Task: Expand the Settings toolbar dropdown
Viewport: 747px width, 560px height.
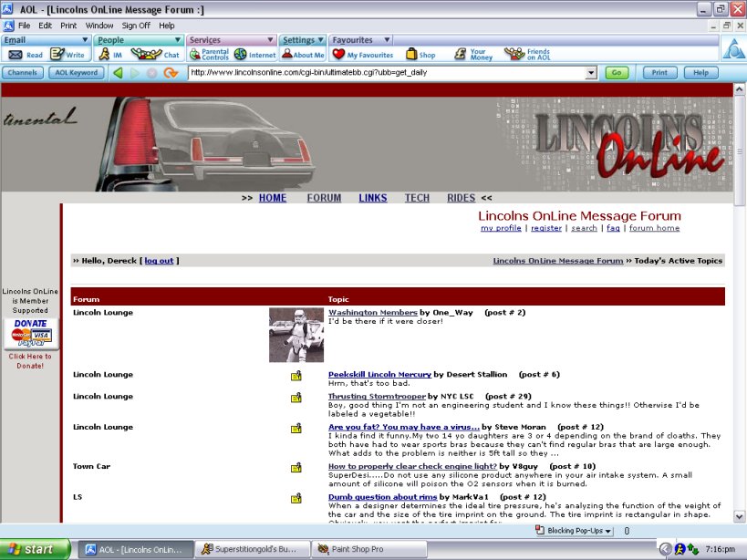Action: [x=321, y=40]
